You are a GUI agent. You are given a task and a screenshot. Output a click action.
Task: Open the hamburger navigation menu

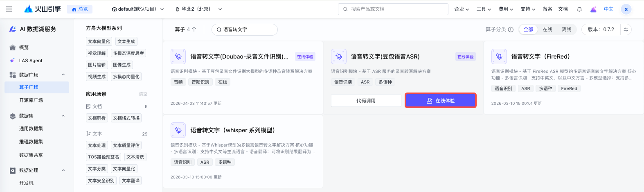click(x=9, y=9)
